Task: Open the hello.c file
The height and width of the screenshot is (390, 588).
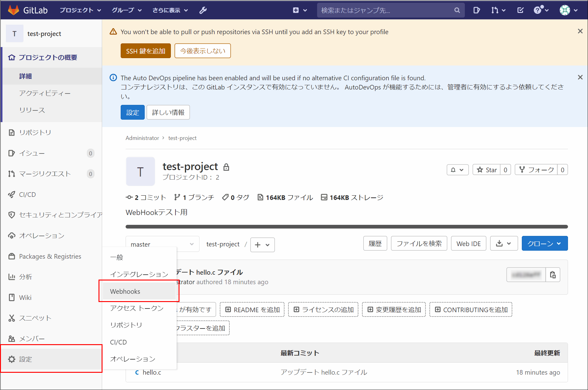Action: coord(152,372)
